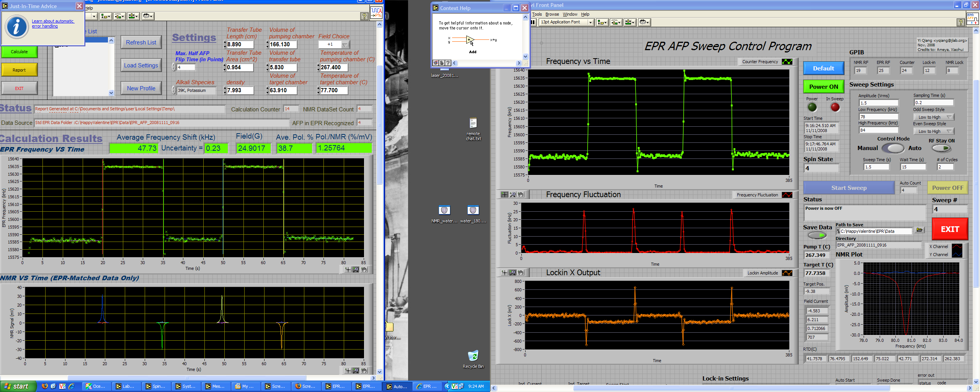The width and height of the screenshot is (980, 392).
Task: Click New Profile button
Action: point(141,88)
